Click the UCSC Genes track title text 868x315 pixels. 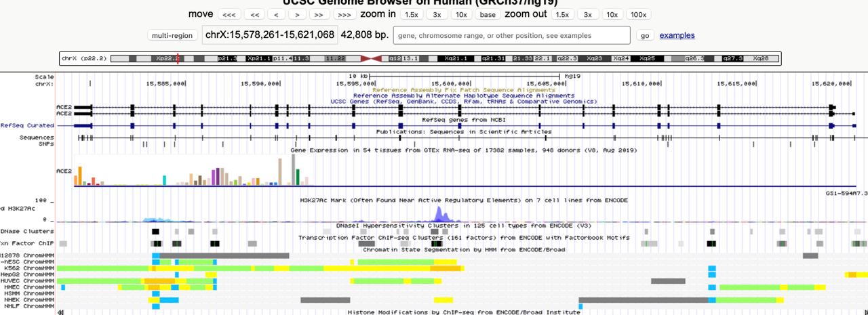click(464, 102)
